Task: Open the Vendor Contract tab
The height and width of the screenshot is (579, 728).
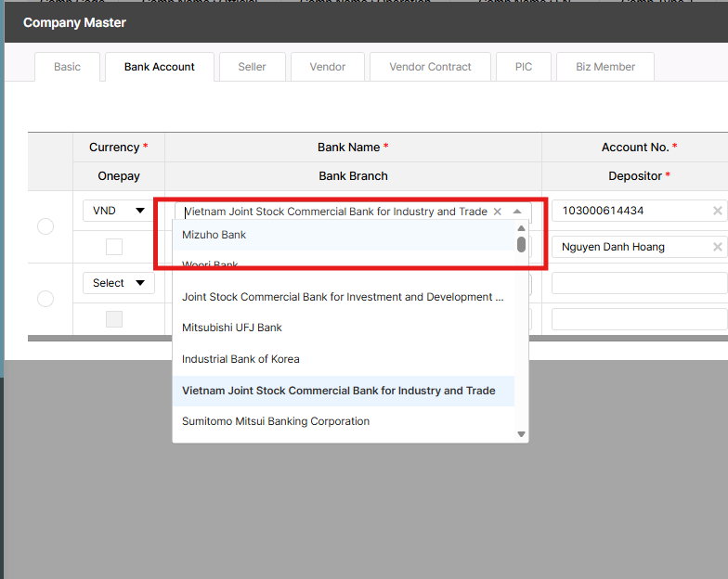Action: (430, 67)
